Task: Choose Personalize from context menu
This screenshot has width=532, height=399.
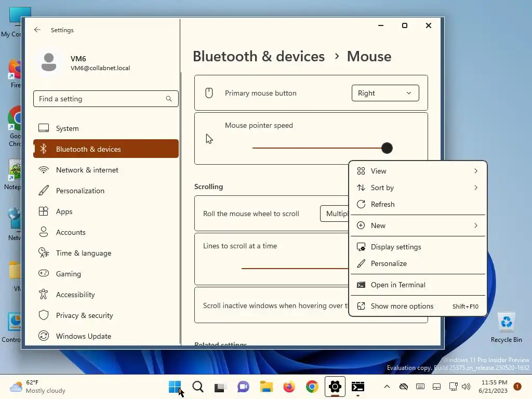Action: 418,263
